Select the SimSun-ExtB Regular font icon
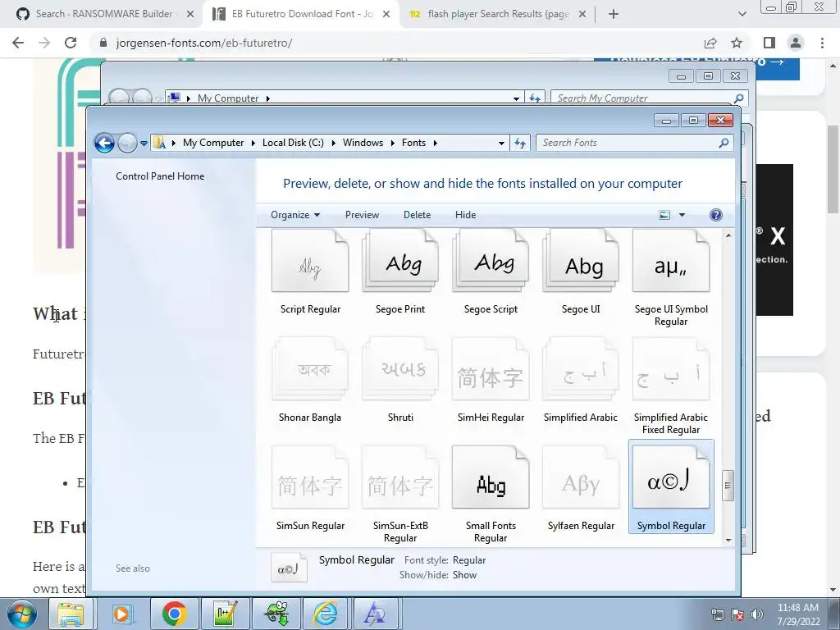This screenshot has width=840, height=630. [x=400, y=477]
